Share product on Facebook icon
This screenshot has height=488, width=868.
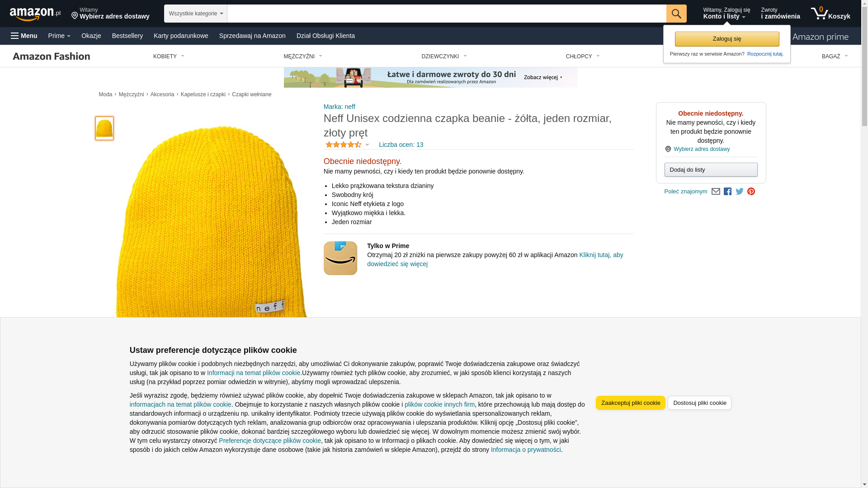pyautogui.click(x=727, y=192)
